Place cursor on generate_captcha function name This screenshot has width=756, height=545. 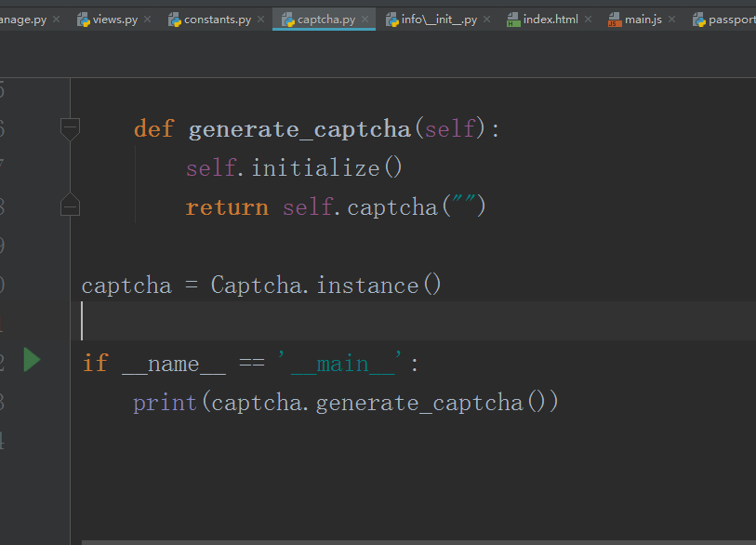click(299, 128)
